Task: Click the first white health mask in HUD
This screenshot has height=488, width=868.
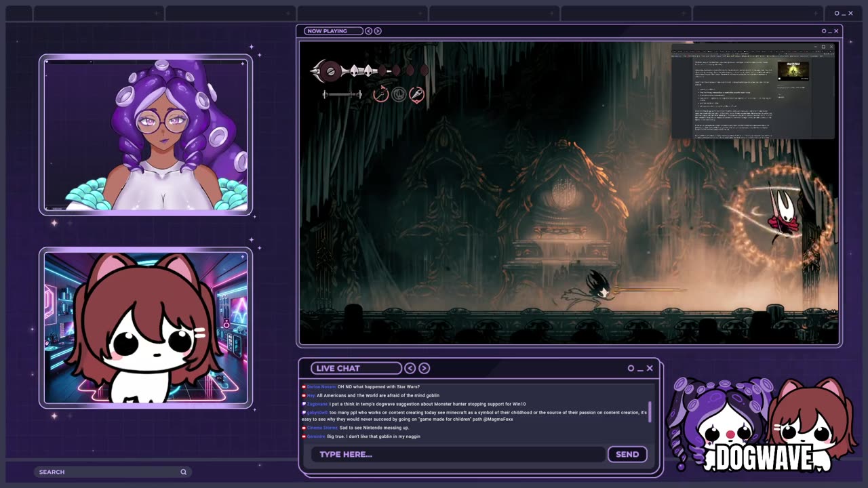Action: (x=353, y=70)
